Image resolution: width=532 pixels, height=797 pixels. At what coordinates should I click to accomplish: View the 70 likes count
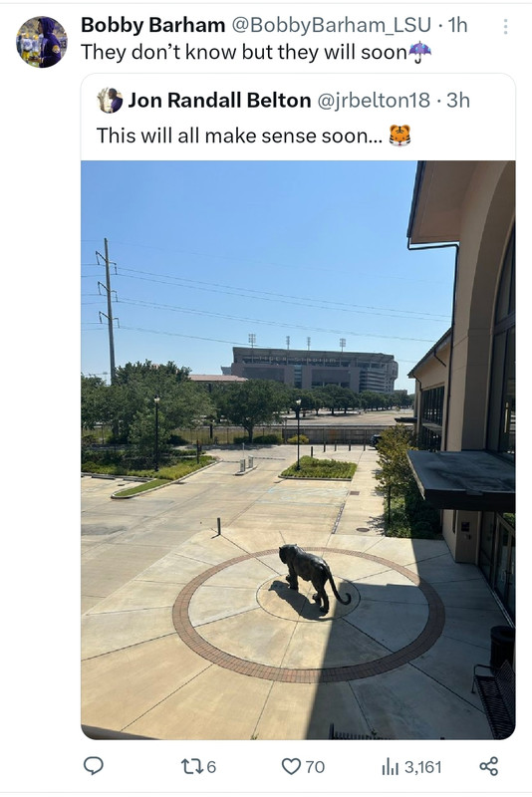(x=315, y=766)
